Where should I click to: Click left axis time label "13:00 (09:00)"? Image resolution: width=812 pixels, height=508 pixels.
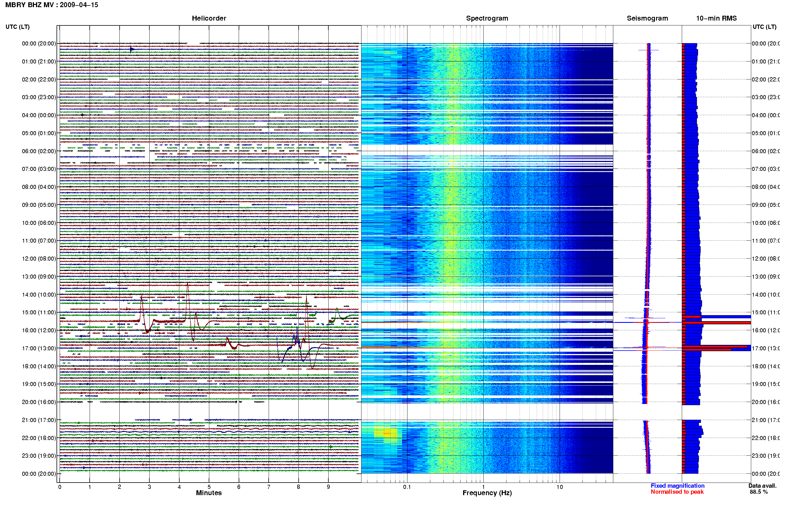tap(39, 277)
